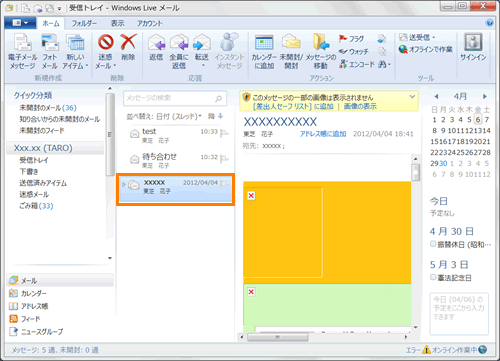Open the メール view in bottom pane

tap(60, 280)
